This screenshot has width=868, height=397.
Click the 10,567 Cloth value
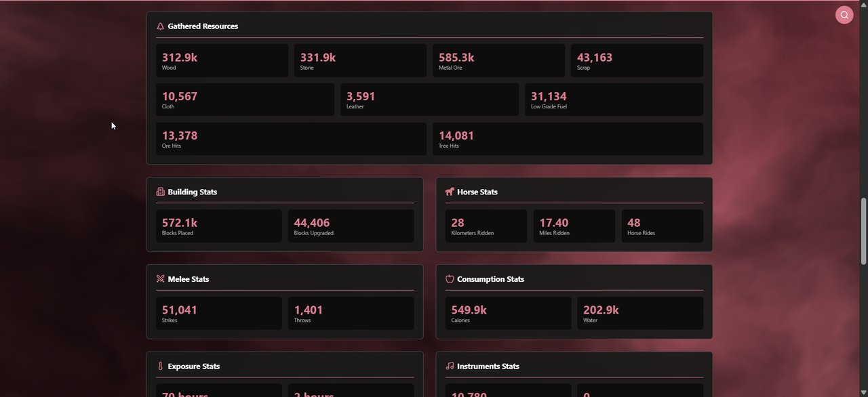click(180, 96)
